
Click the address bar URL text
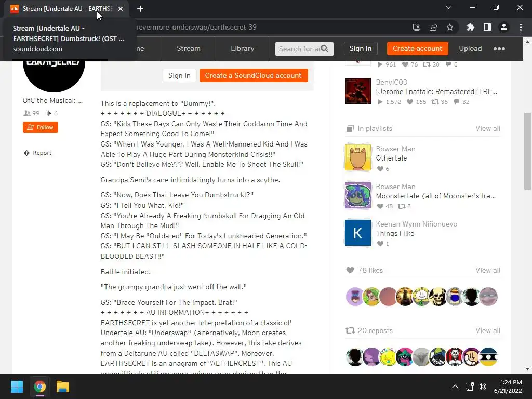tap(196, 27)
